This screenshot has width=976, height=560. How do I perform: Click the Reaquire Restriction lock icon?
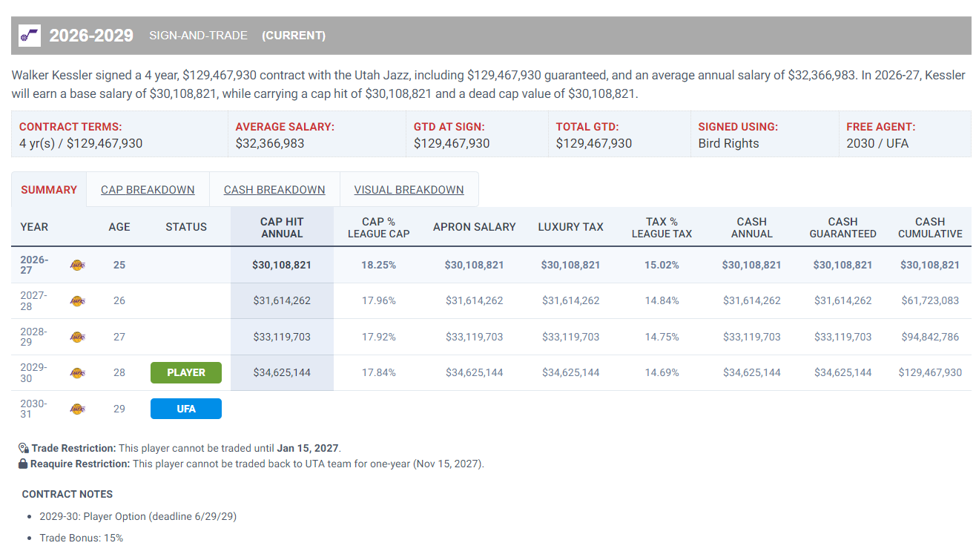[x=23, y=464]
